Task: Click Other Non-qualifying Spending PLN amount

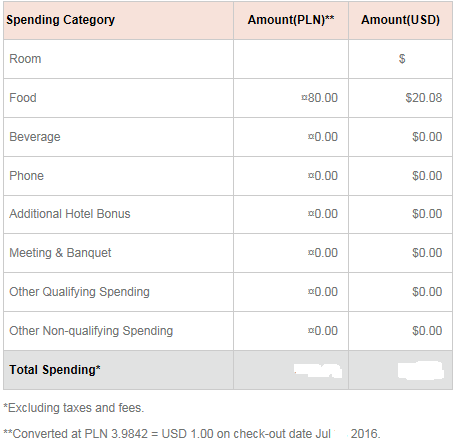Action: point(323,331)
